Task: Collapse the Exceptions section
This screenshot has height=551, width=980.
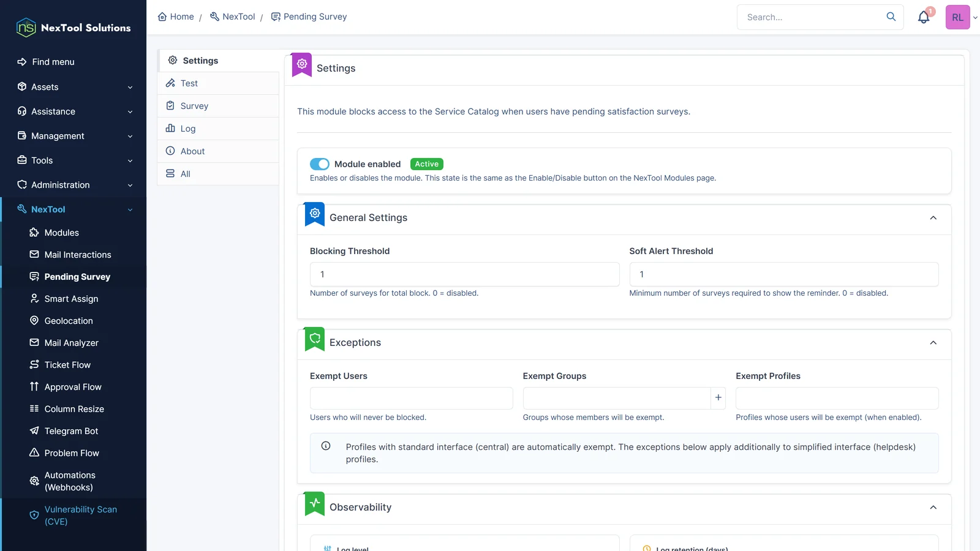Action: (933, 343)
